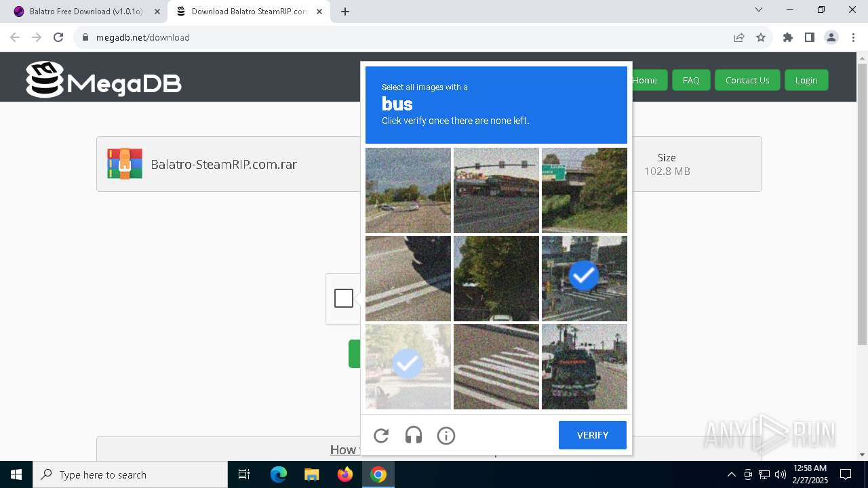The height and width of the screenshot is (488, 868).
Task: Reload the captcha challenge
Action: coord(381,435)
